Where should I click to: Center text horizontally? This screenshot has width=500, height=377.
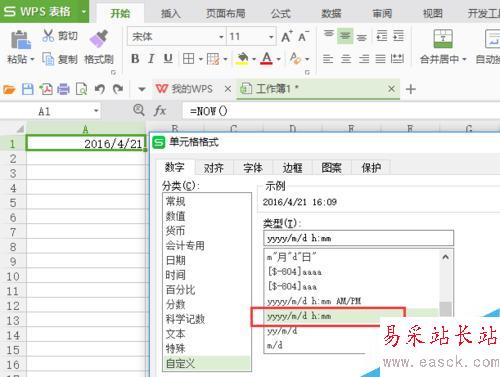tap(346, 59)
